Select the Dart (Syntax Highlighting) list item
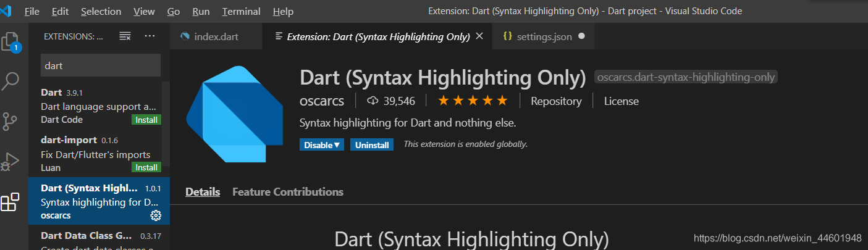868x250 pixels. coord(99,201)
